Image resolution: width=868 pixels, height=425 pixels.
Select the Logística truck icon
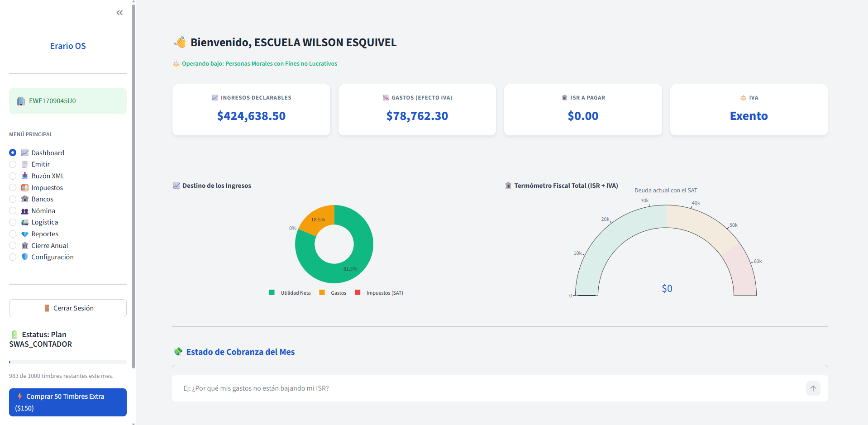[x=25, y=222]
